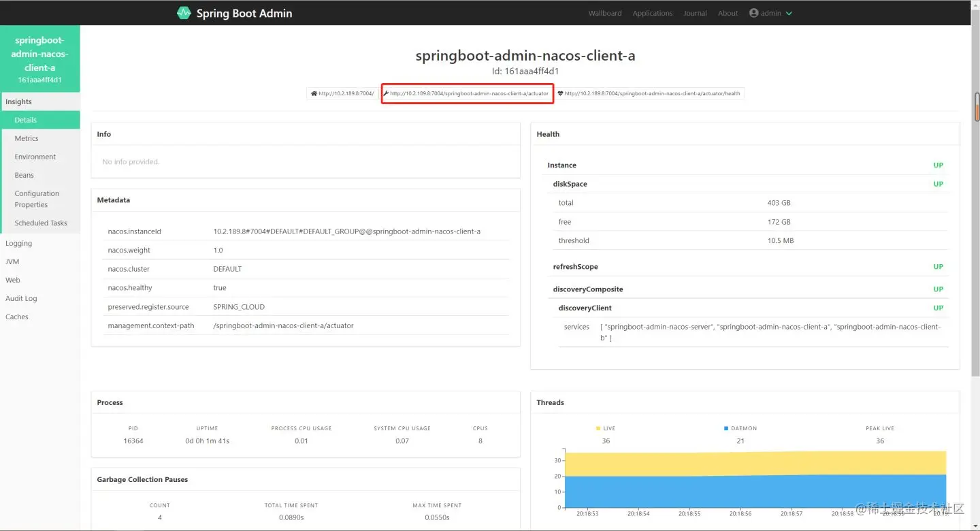Open Configuration Properties in the sidebar
Screen dimensions: 980x531
pos(40,199)
